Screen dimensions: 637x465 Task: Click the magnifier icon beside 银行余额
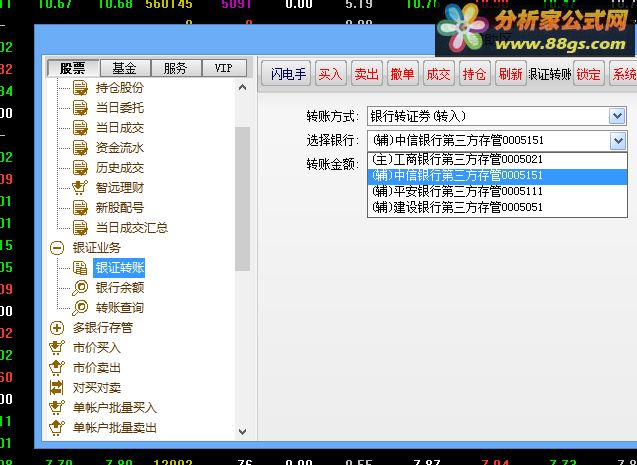tap(80, 288)
